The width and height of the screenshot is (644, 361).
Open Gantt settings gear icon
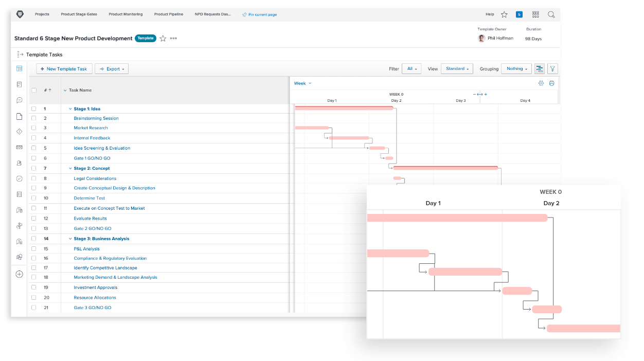(541, 83)
